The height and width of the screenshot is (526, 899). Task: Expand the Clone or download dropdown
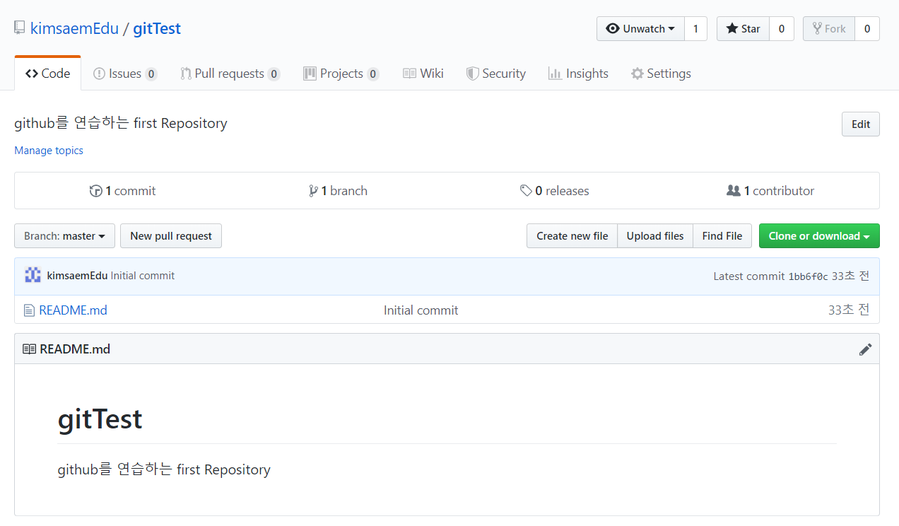point(819,236)
